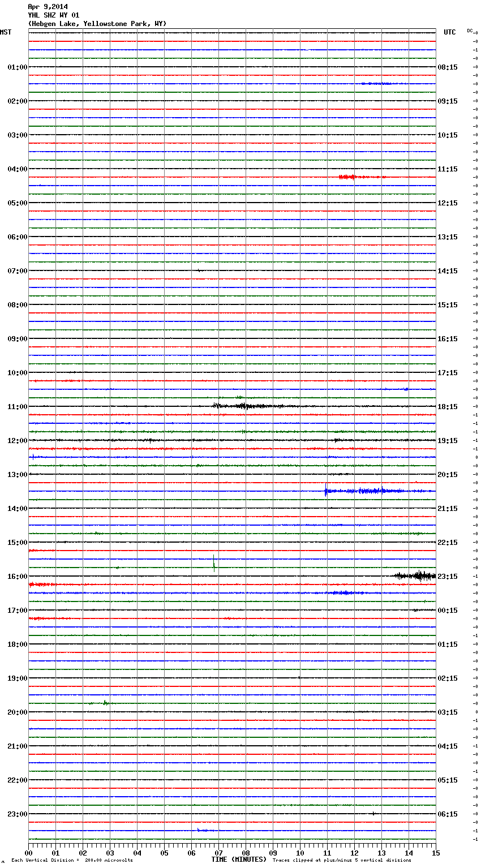Click the 'Apr 9,2014' date header

(x=48, y=7)
